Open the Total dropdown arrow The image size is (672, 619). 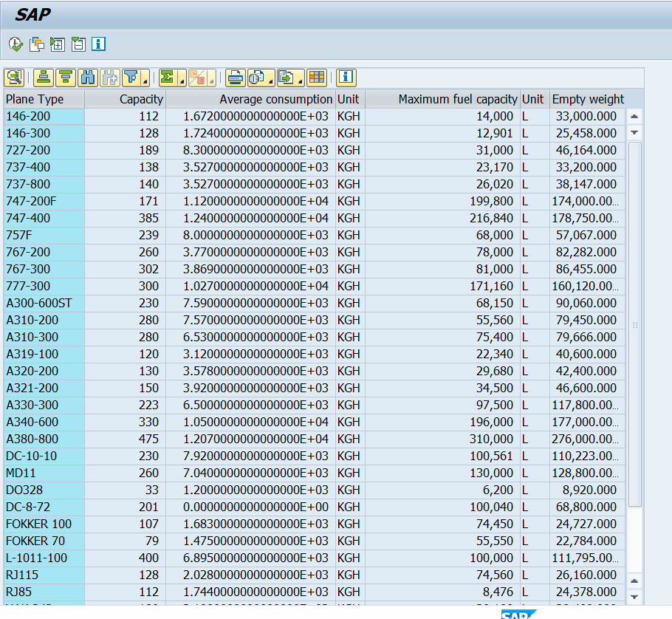182,81
